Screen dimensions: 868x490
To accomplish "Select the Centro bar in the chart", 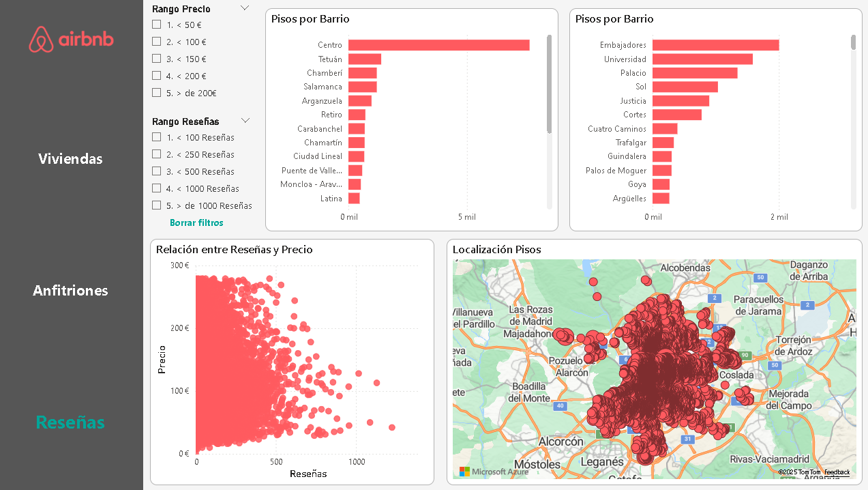I will (x=438, y=45).
